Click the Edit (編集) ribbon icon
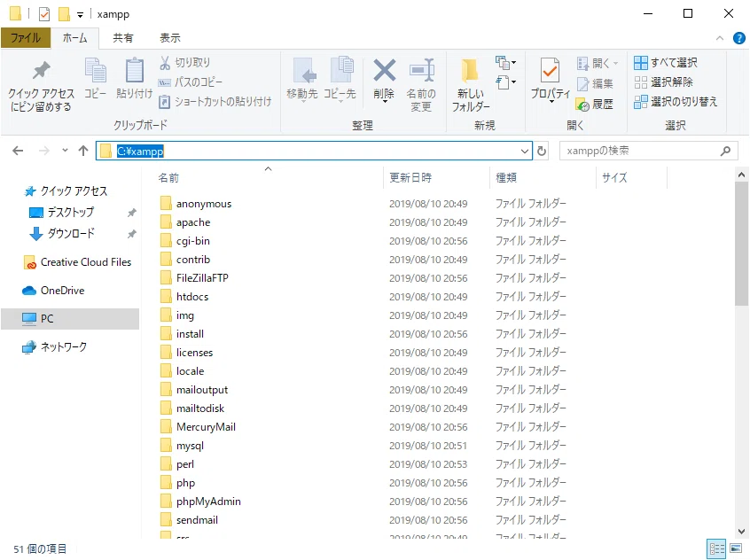Screen dimensions: 750x560 pos(582,83)
